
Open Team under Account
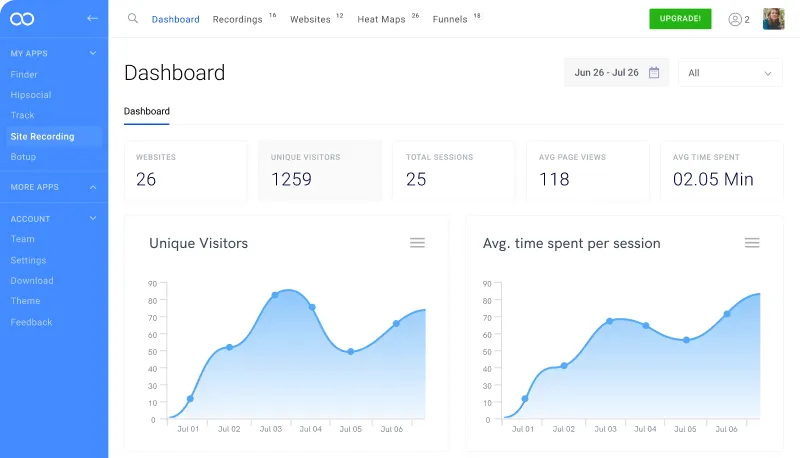22,239
